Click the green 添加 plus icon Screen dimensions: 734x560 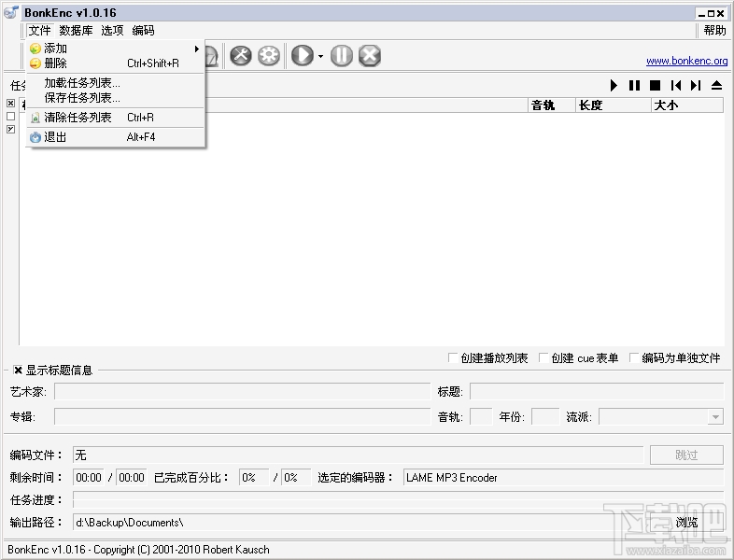pos(35,49)
